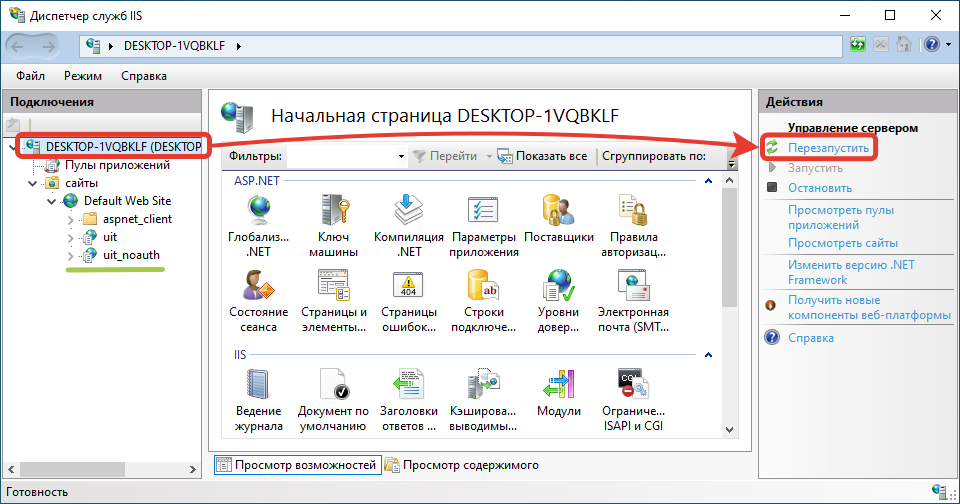The width and height of the screenshot is (960, 504).
Task: Collapse the IIS group section
Action: click(707, 355)
